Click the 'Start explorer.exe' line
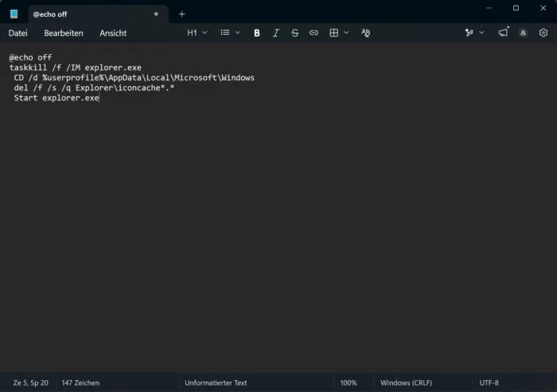This screenshot has height=392, width=557. tap(56, 98)
